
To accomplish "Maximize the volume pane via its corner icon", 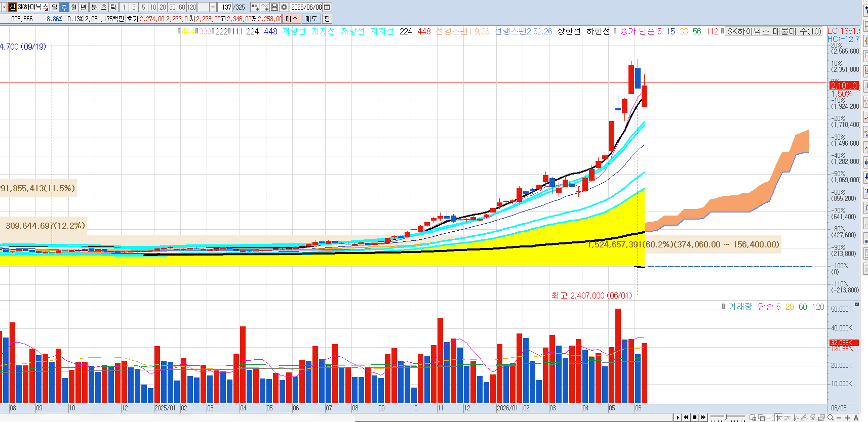I will click(857, 304).
